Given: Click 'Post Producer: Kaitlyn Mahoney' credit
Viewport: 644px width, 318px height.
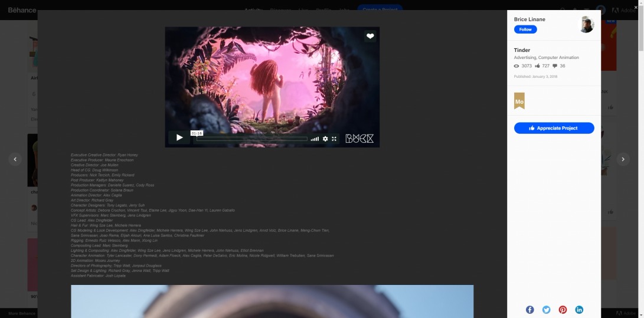Looking at the screenshot, I should pos(97,180).
